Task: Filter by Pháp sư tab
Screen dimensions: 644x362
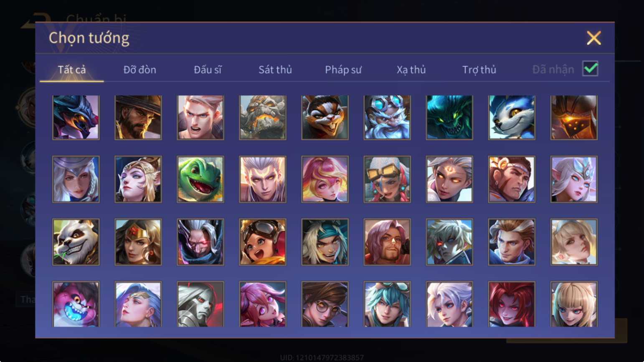Action: [x=343, y=70]
